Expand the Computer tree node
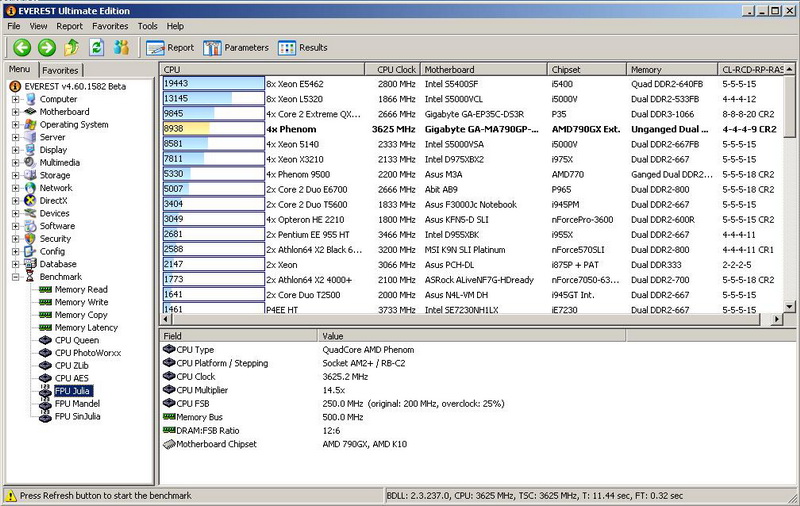This screenshot has width=800, height=506. pos(15,99)
